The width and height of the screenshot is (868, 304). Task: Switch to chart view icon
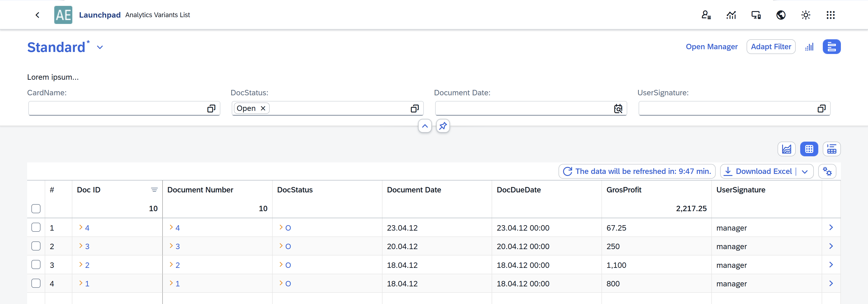[x=786, y=149]
